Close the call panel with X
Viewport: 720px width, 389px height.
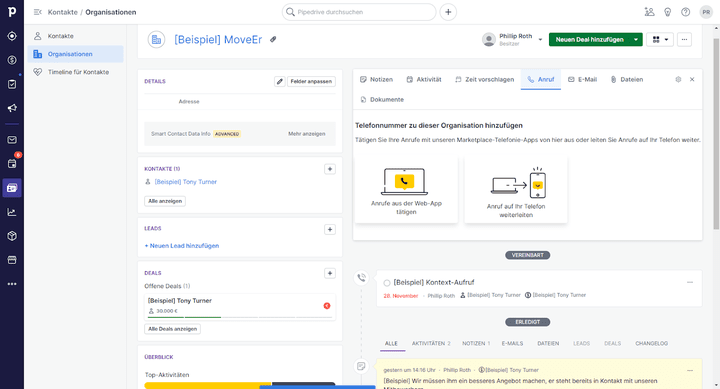[692, 79]
